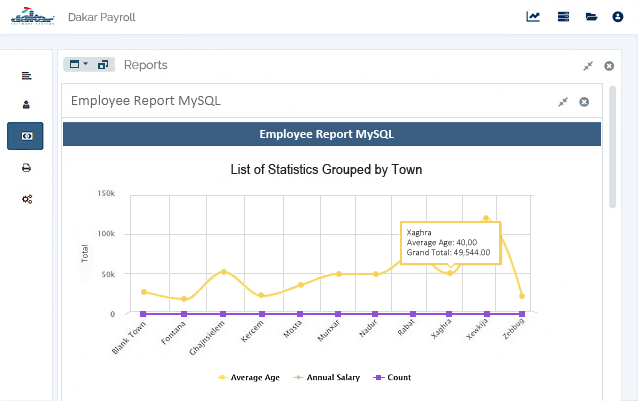The image size is (638, 401).
Task: Open the employee person icon in sidebar
Action: coord(26,105)
